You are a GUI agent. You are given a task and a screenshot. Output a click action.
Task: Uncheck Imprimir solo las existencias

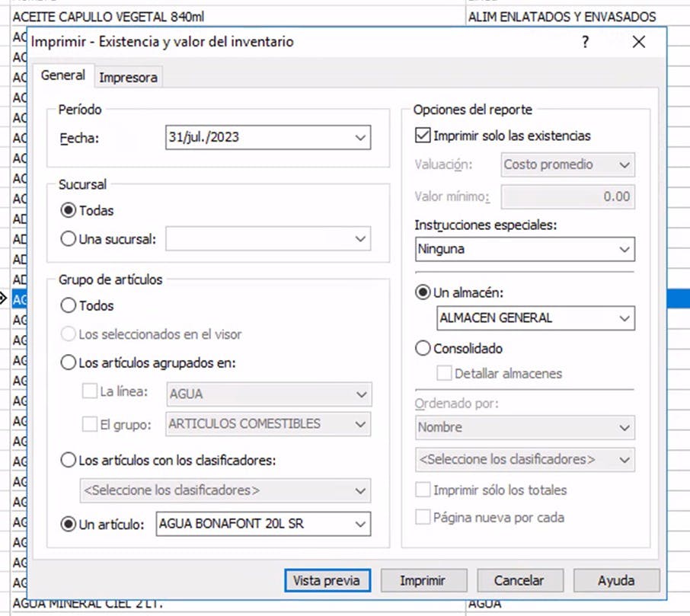422,136
